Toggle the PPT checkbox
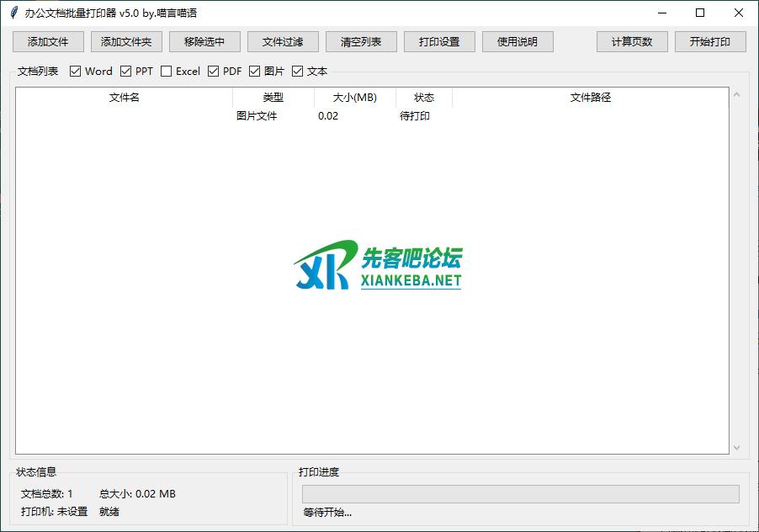This screenshot has width=759, height=532. (x=126, y=72)
